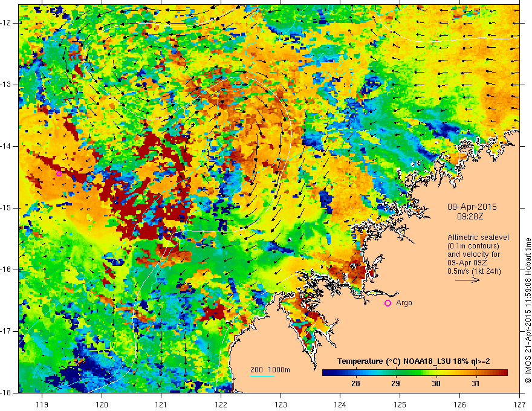Click the cyan 200m contour legend line
Image resolution: width=532 pixels, height=411 pixels.
point(262,376)
